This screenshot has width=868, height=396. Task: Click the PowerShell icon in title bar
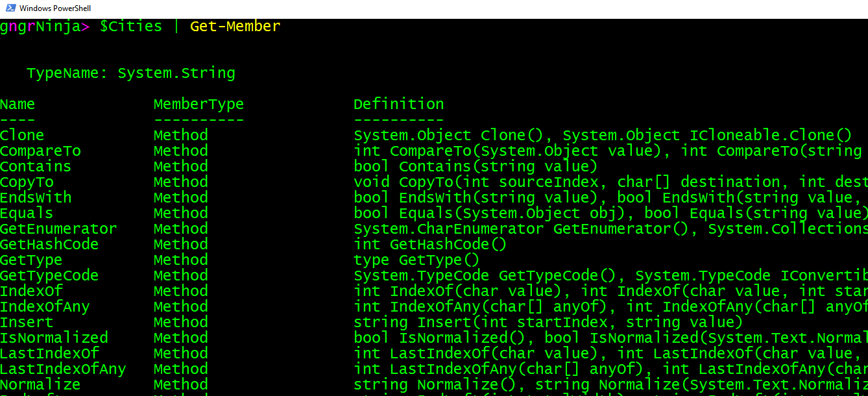tap(8, 8)
